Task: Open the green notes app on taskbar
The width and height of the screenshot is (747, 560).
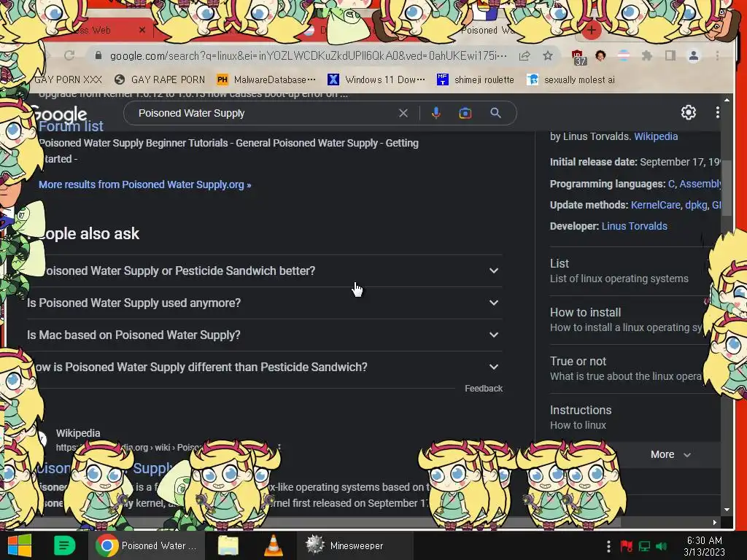Action: click(64, 545)
